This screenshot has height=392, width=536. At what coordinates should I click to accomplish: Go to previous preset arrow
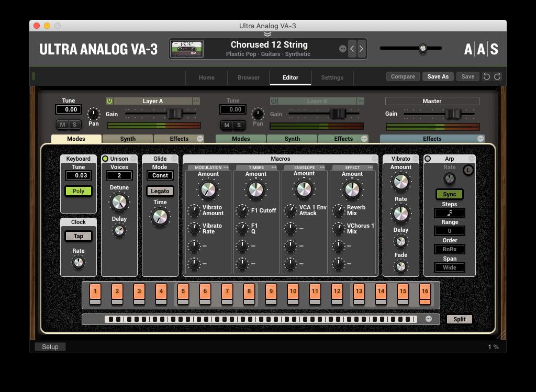click(x=352, y=49)
